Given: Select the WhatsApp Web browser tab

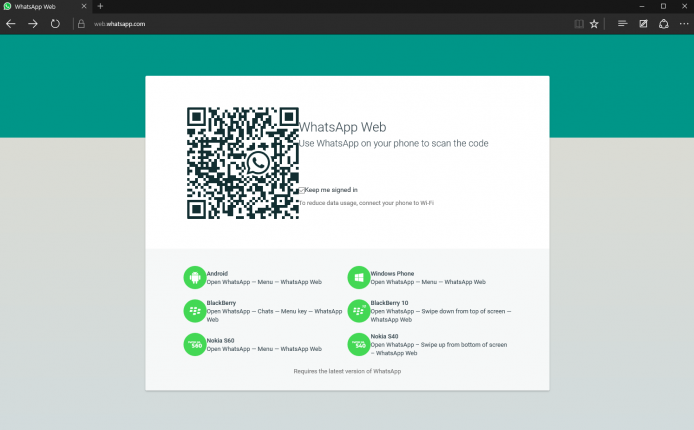Looking at the screenshot, I should tap(44, 7).
